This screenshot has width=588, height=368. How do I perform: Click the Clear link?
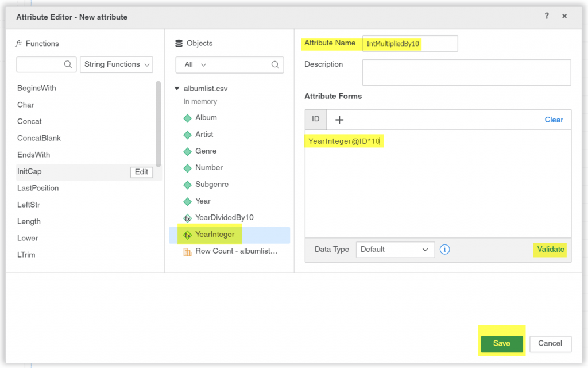pyautogui.click(x=554, y=120)
